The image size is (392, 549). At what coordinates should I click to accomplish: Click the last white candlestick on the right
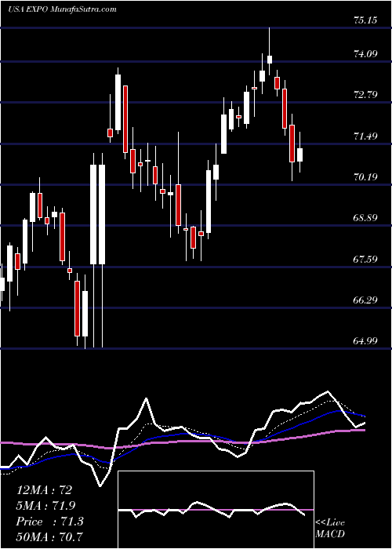point(300,152)
